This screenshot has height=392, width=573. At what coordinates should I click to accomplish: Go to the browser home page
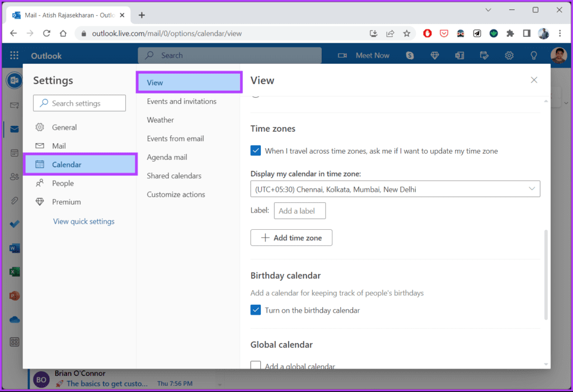63,34
